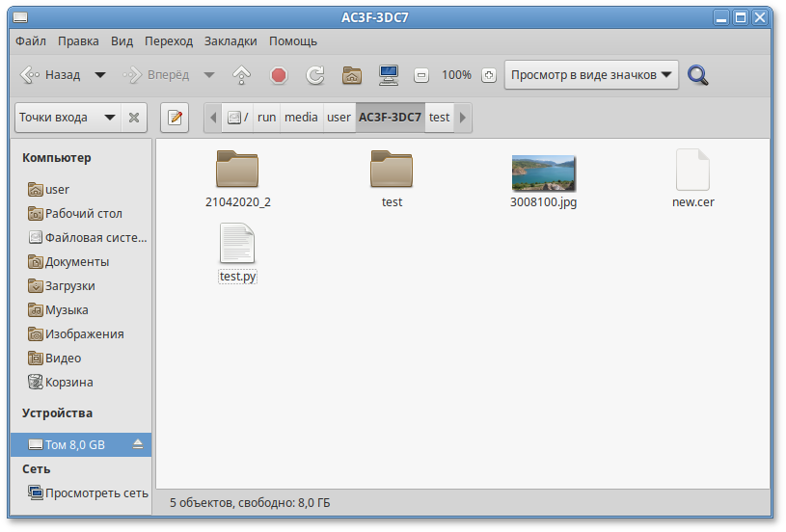Click the Computer icon in toolbar
The width and height of the screenshot is (786, 532).
pyautogui.click(x=389, y=75)
